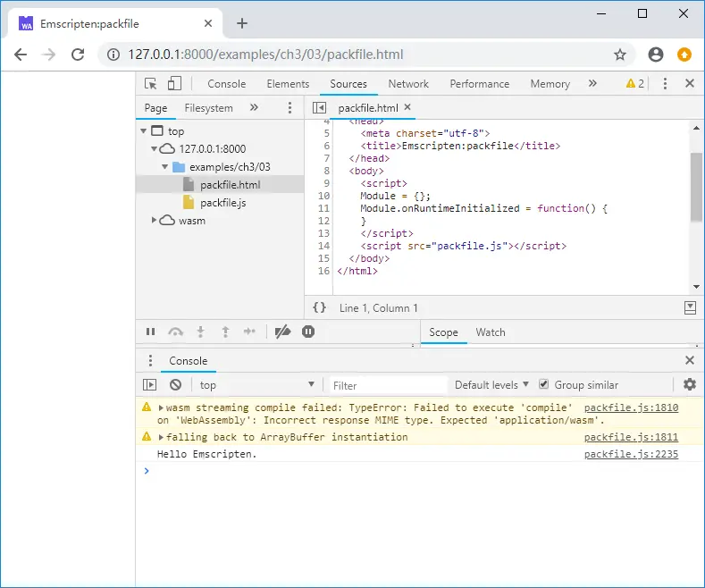Close the console drawer

(x=690, y=360)
